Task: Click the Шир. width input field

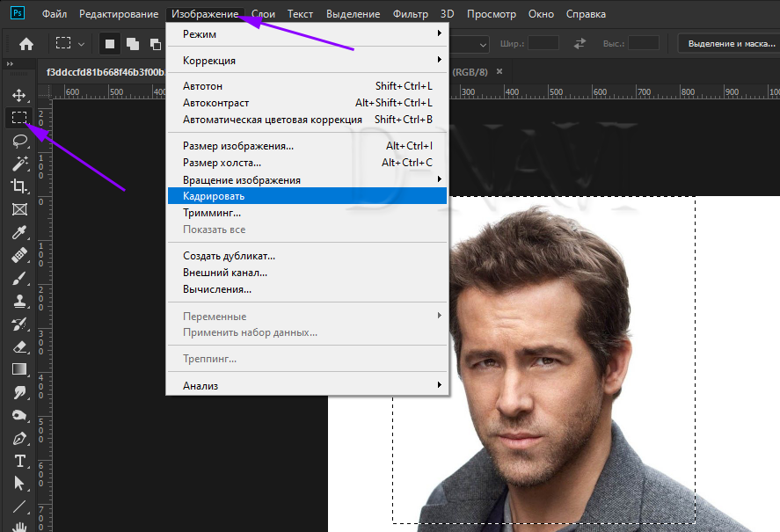Action: click(543, 44)
